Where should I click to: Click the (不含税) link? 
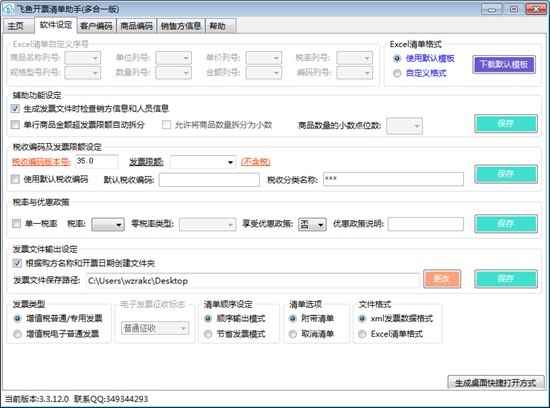tap(255, 162)
